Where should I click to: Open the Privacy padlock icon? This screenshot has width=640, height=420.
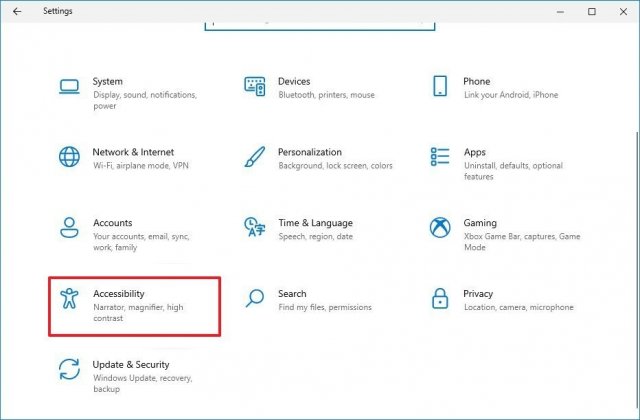[x=440, y=298]
